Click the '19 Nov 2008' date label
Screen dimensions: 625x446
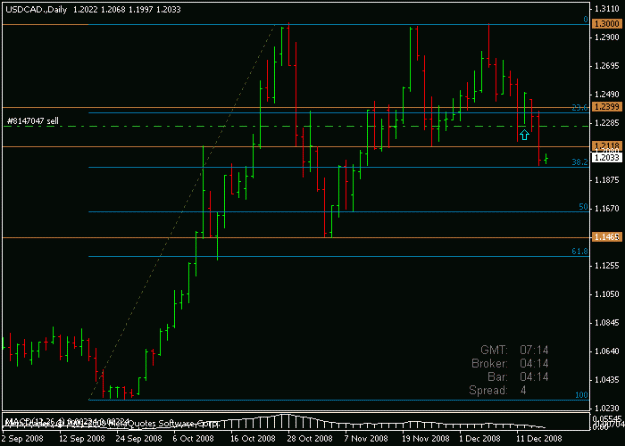coord(426,438)
